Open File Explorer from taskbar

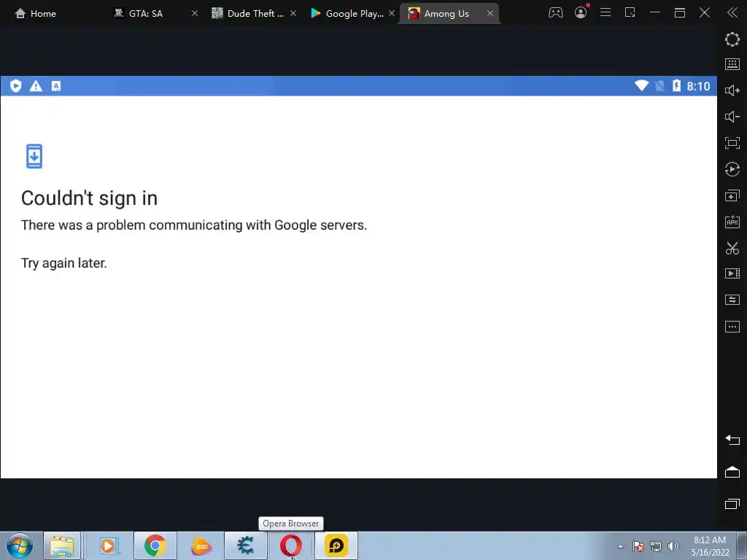(x=62, y=545)
